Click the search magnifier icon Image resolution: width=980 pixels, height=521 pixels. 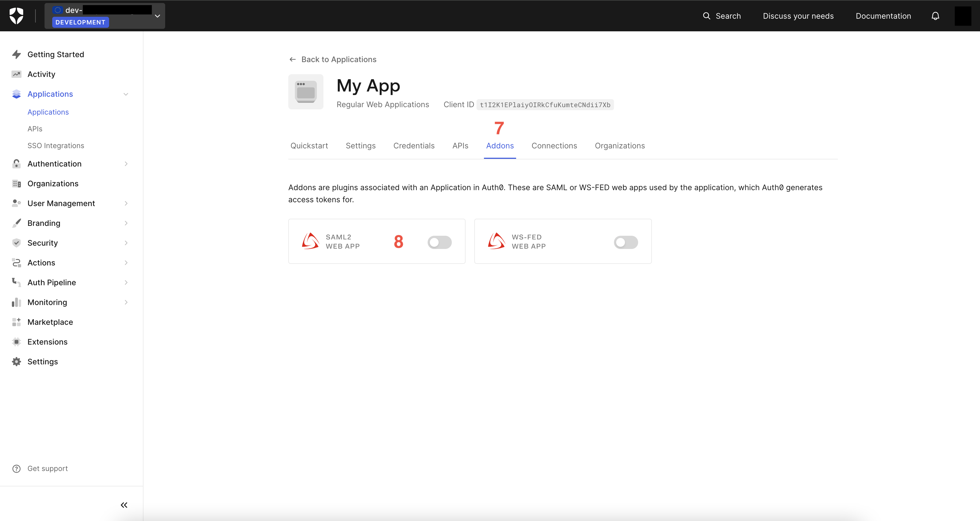coord(707,16)
